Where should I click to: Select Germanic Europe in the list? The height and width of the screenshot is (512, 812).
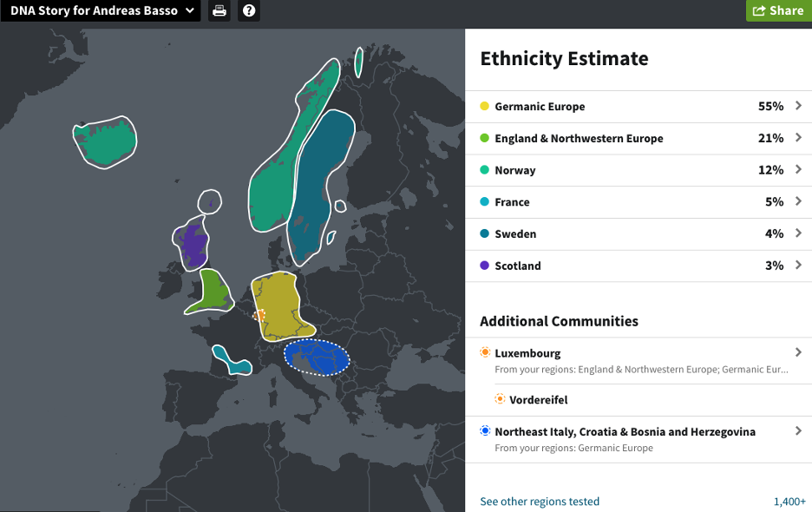[x=540, y=106]
